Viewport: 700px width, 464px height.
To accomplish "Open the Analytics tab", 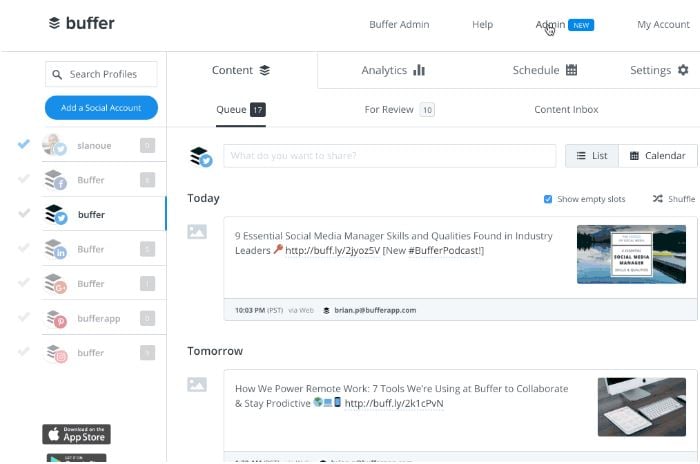I will pyautogui.click(x=393, y=71).
